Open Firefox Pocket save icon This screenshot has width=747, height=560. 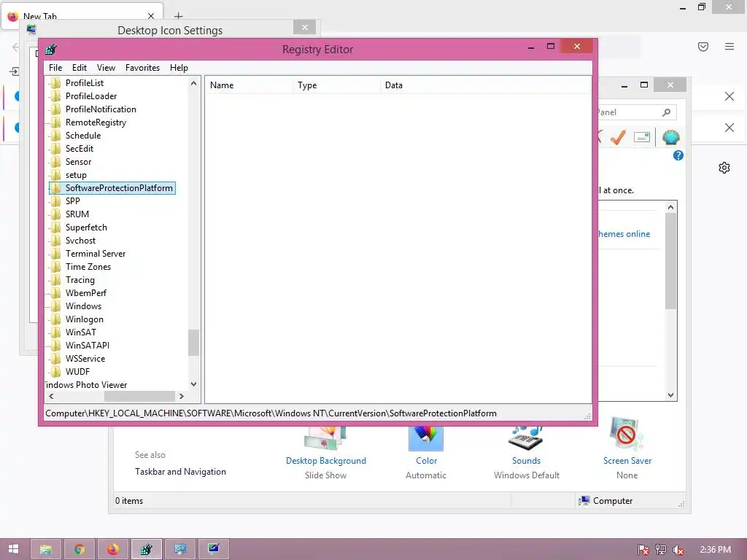pyautogui.click(x=703, y=47)
